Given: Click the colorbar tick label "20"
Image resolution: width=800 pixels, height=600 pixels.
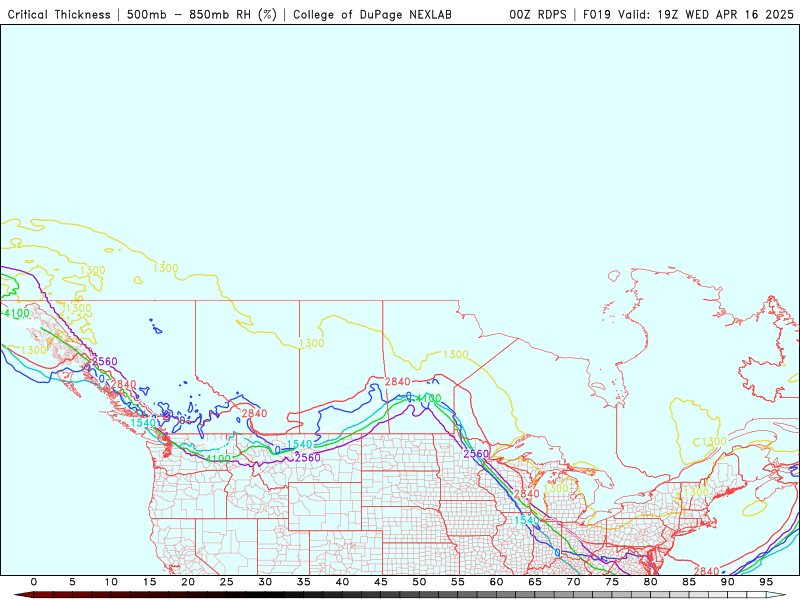Looking at the screenshot, I should coord(188,582).
